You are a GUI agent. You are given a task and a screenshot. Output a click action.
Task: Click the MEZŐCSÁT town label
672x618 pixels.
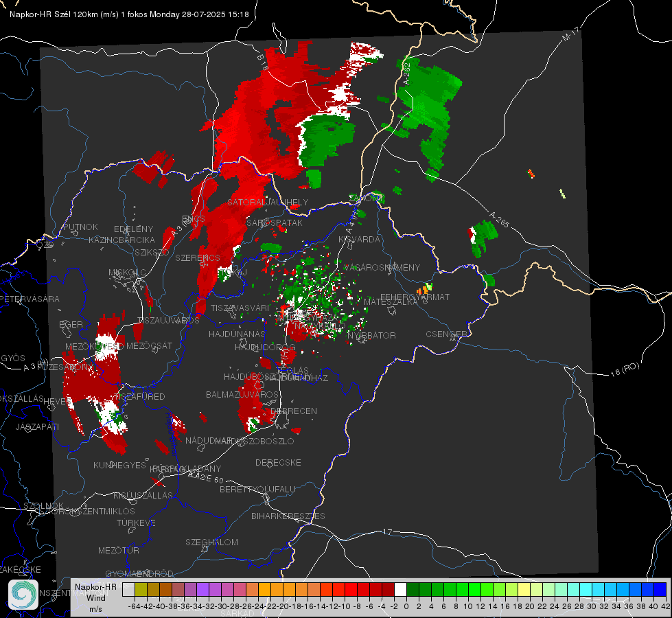click(149, 345)
